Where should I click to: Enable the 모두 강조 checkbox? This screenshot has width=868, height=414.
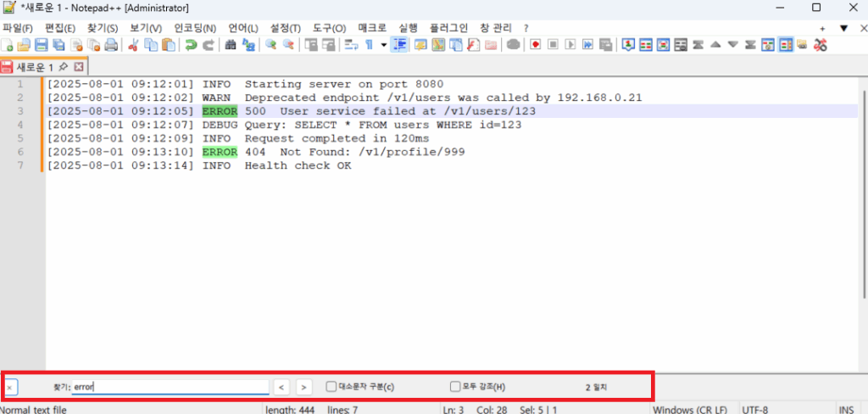point(455,387)
